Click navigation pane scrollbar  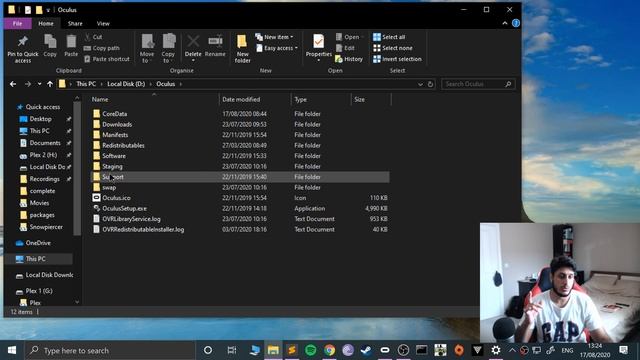77,169
